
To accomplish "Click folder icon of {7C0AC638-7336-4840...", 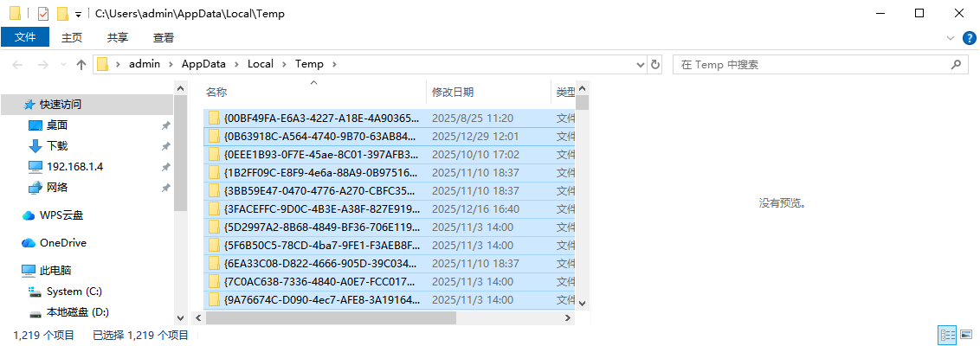I will (x=215, y=281).
